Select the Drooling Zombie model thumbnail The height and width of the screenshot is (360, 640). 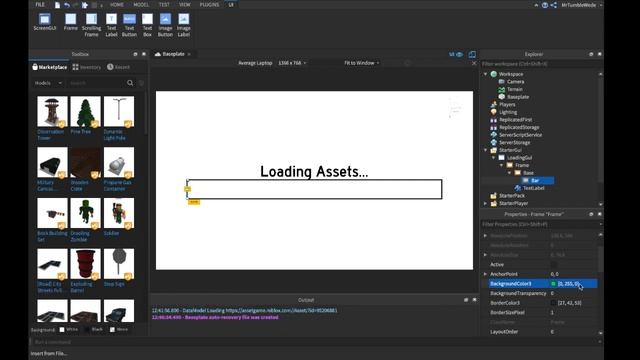coord(85,213)
